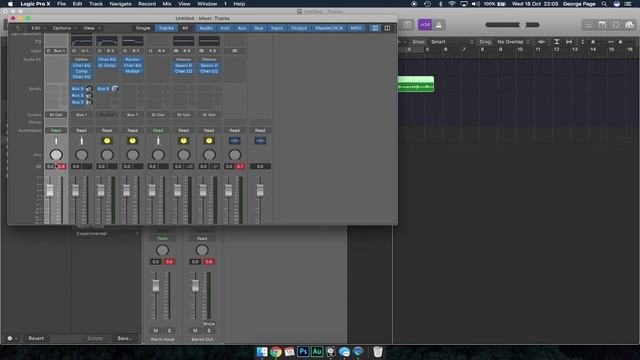Open the Snap Smart dropdown
The height and width of the screenshot is (360, 640).
point(452,42)
